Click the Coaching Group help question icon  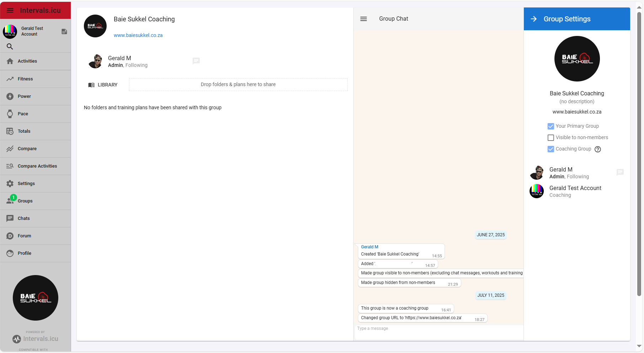(x=598, y=149)
